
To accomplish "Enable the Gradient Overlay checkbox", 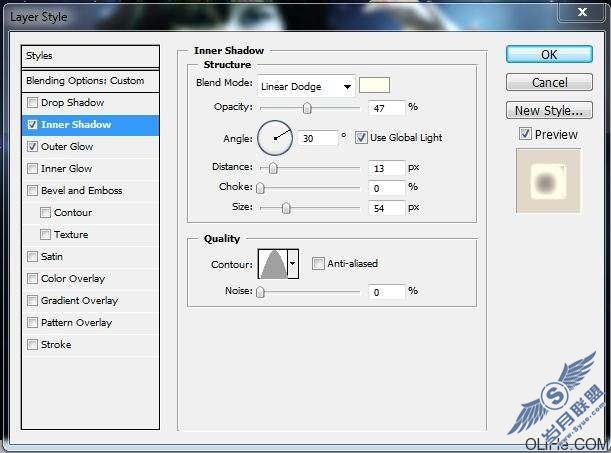I will pos(32,301).
